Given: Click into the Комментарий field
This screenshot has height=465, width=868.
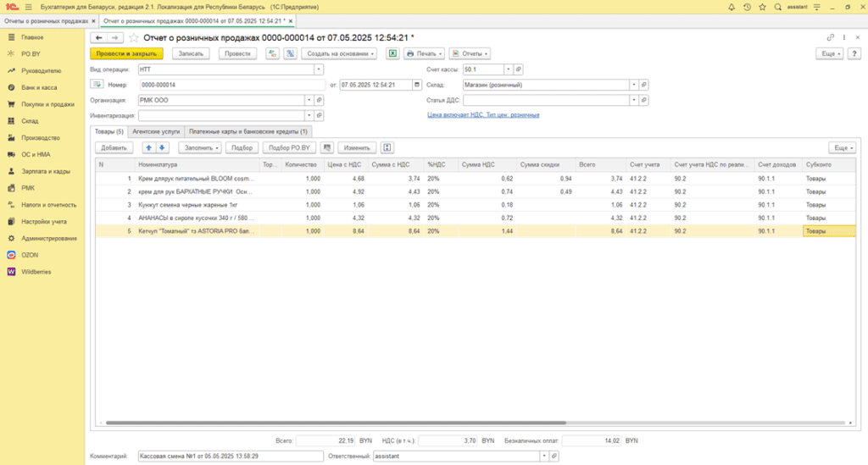Looking at the screenshot, I should pyautogui.click(x=231, y=457).
